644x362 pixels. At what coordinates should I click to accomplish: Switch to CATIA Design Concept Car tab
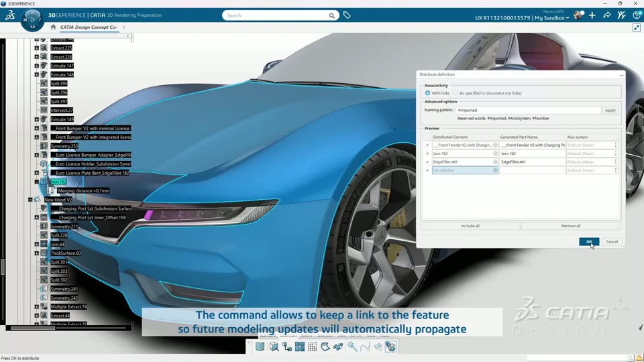[89, 27]
